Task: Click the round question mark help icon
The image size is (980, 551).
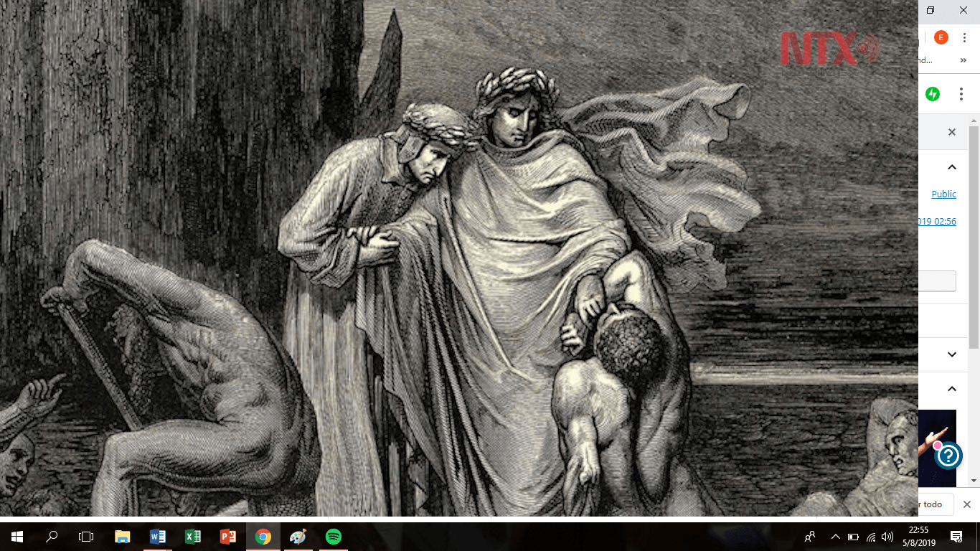Action: point(948,455)
